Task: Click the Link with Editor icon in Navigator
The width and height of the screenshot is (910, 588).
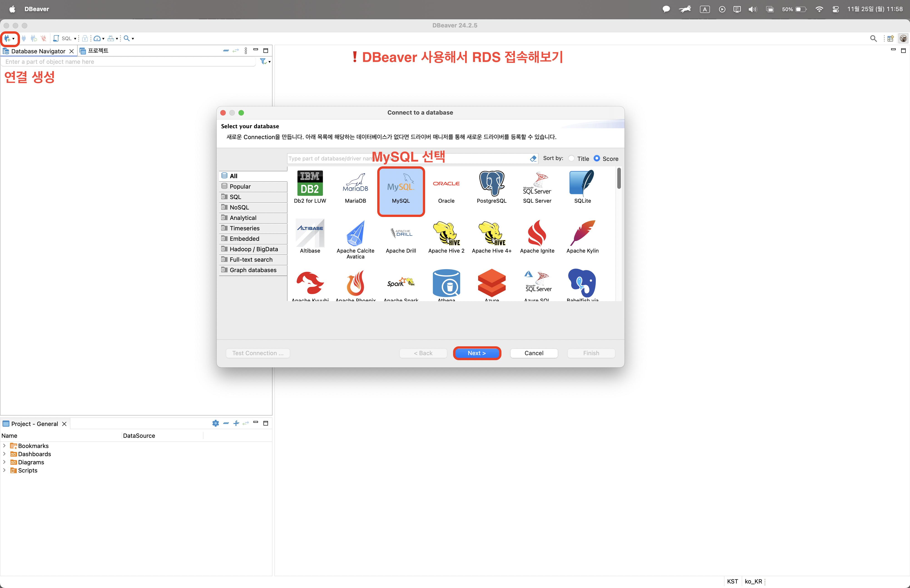Action: (x=236, y=50)
